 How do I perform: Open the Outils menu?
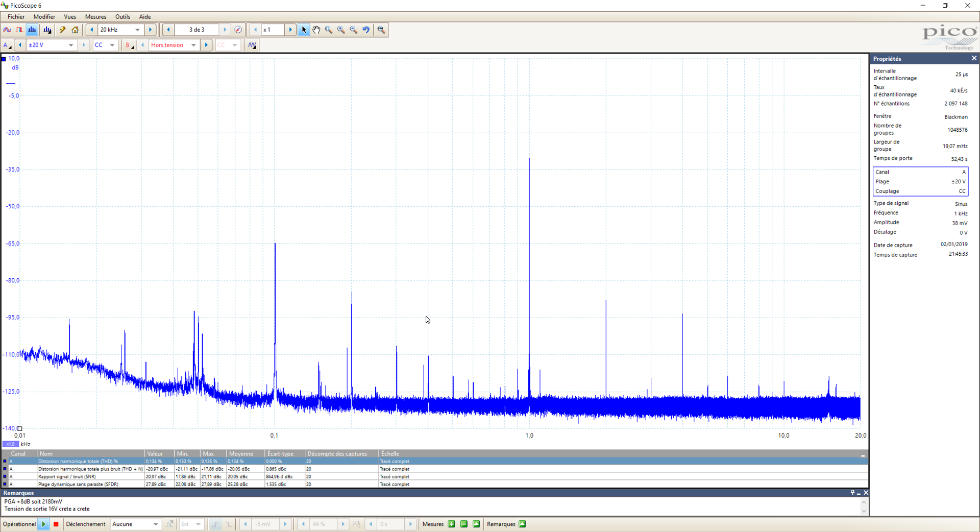122,17
